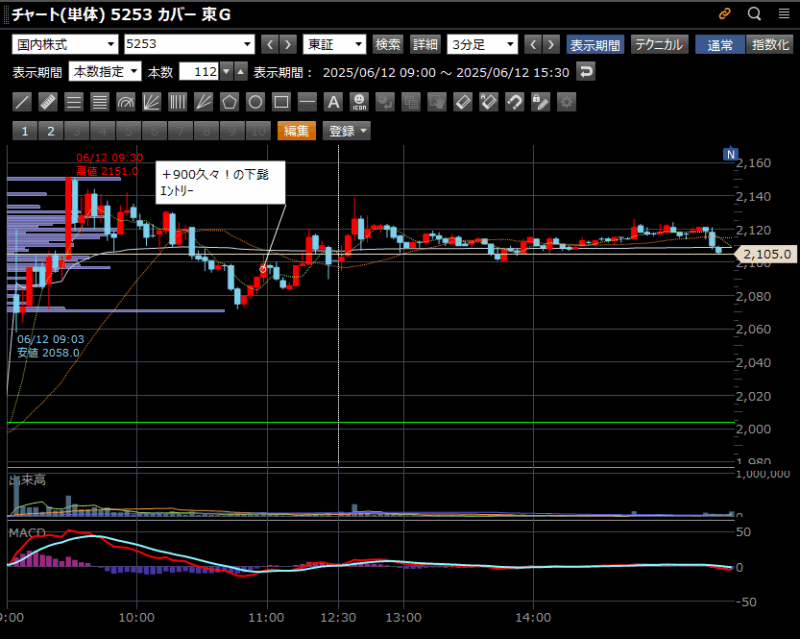The image size is (800, 639).
Task: Open the 登録 register dropdown
Action: coord(346,131)
